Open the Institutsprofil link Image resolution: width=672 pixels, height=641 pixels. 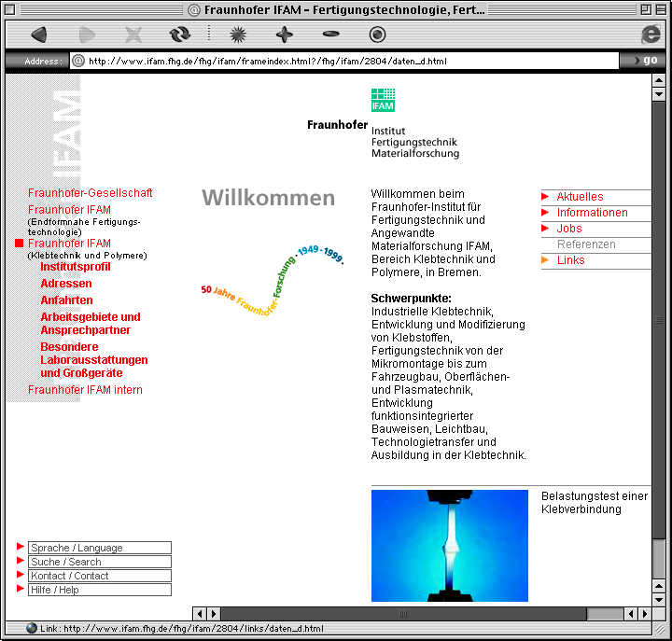pos(76,267)
